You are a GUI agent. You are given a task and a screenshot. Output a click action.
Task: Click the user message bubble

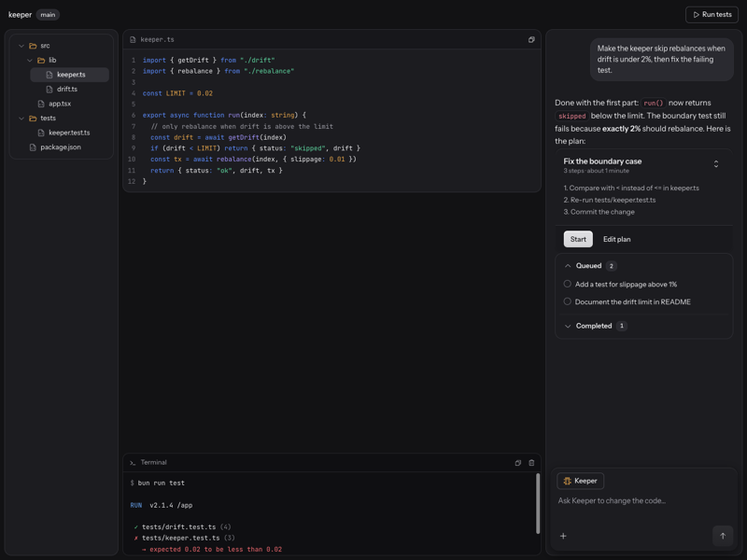coord(661,60)
